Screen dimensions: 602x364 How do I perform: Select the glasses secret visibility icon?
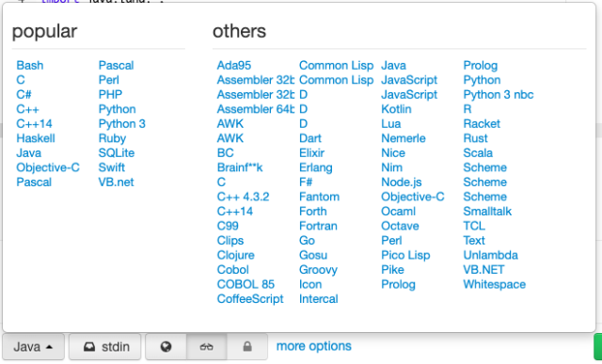[x=207, y=347]
